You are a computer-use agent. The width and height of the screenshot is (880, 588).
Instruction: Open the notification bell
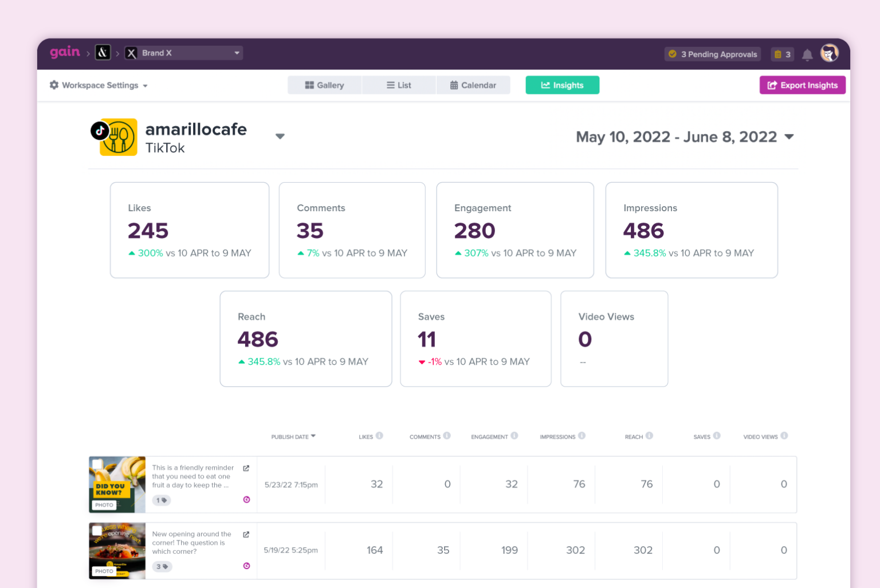click(807, 54)
